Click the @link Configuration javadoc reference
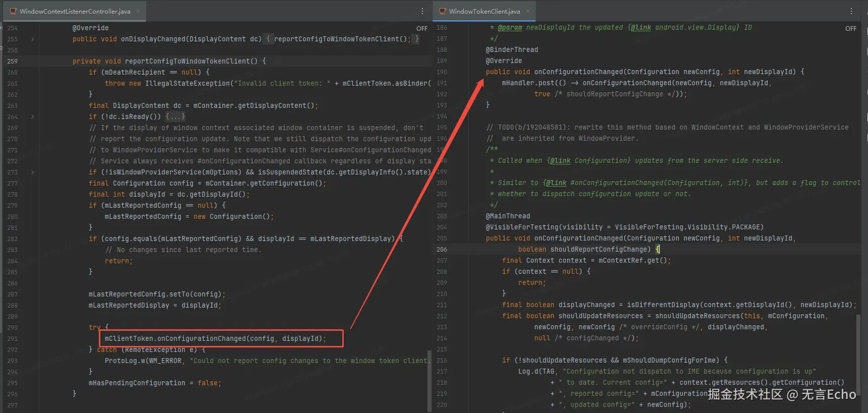The height and width of the screenshot is (413, 868). coord(560,161)
